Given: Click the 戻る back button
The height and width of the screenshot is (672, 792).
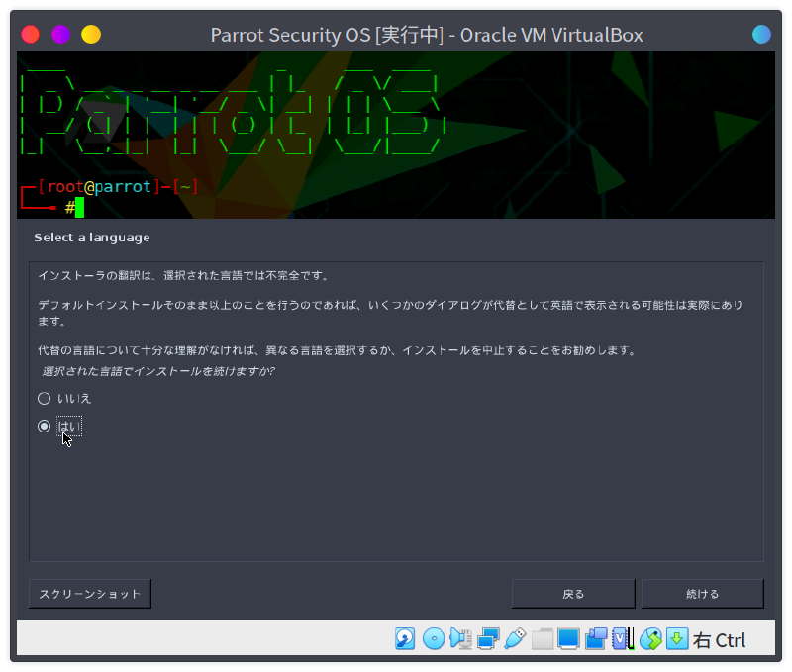Looking at the screenshot, I should 572,594.
